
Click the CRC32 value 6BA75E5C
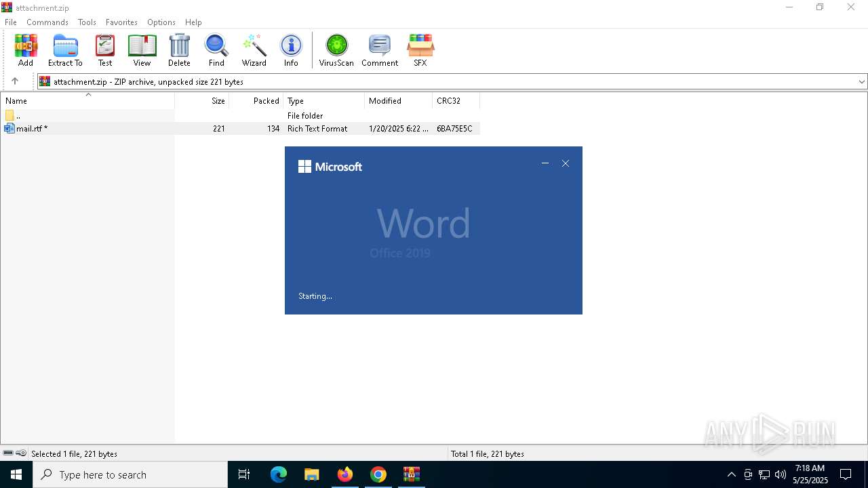(454, 128)
